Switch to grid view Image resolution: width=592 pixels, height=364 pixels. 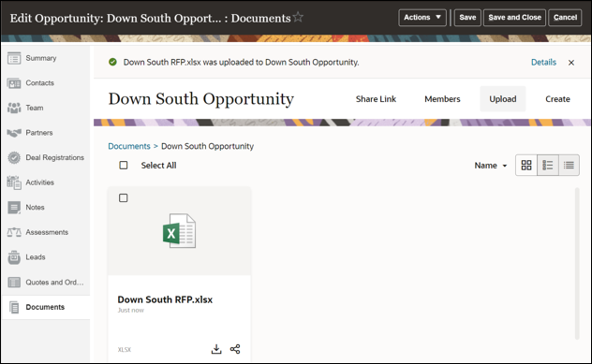[x=526, y=166]
